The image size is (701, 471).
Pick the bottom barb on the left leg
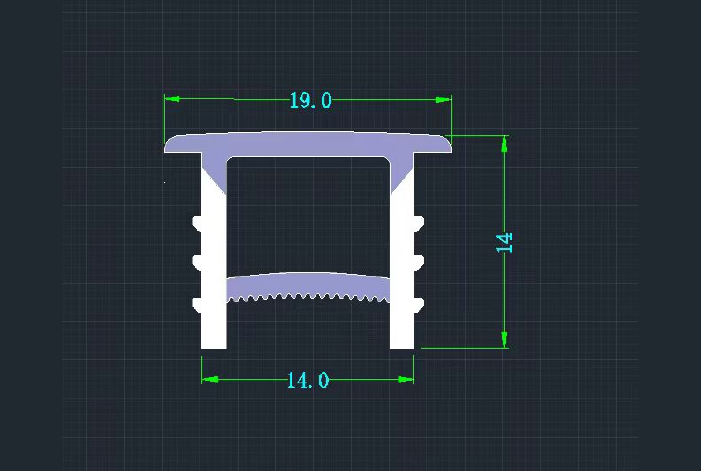point(198,302)
